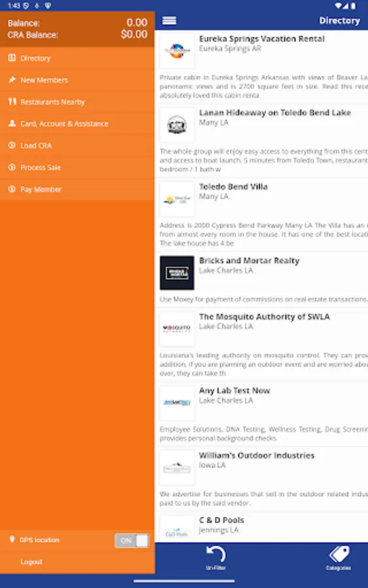Select 'Any Lab Test Now' listing title

pyautogui.click(x=235, y=391)
